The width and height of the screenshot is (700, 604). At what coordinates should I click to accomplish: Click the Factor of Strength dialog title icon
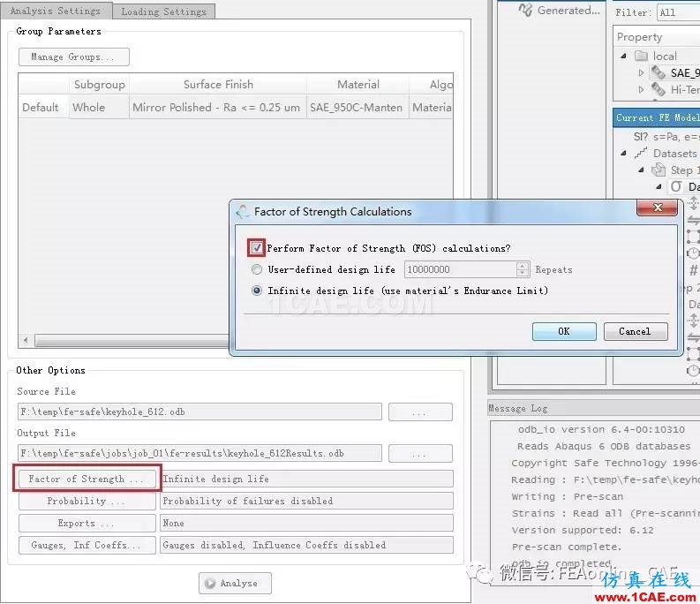pos(243,211)
